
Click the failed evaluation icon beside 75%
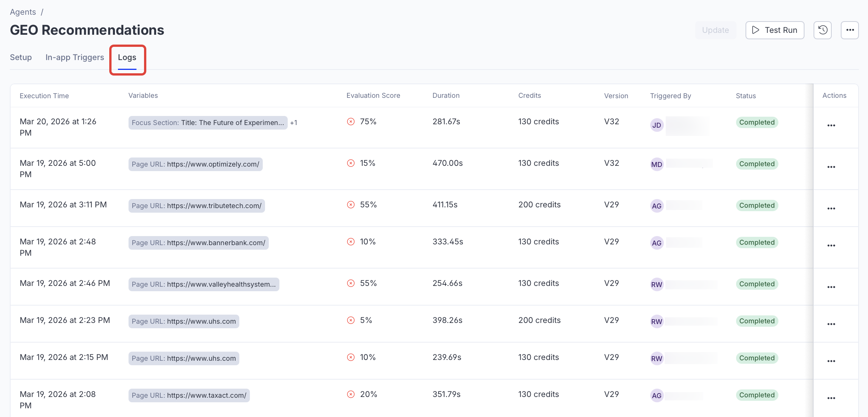(x=351, y=122)
